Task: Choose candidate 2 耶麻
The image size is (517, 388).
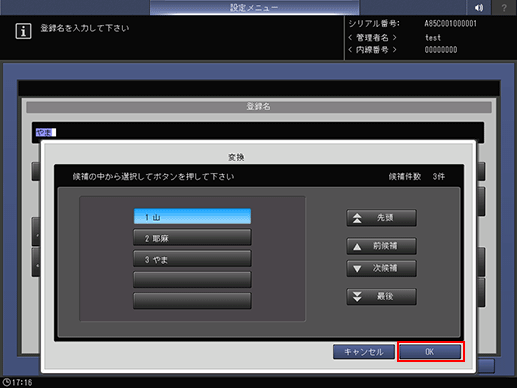Action: [192, 237]
